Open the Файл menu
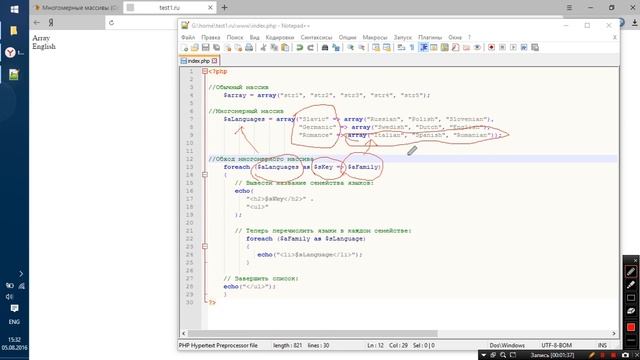The image size is (640, 360). pyautogui.click(x=188, y=37)
